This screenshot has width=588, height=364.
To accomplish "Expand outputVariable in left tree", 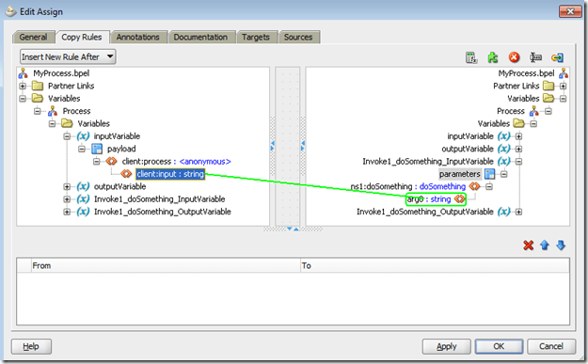I will coord(67,186).
